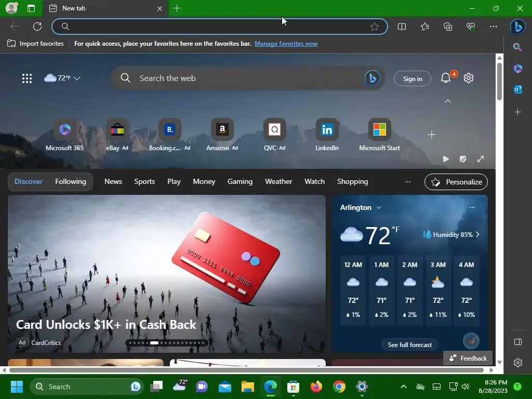Open Booking.com quick link tile

coord(170,135)
